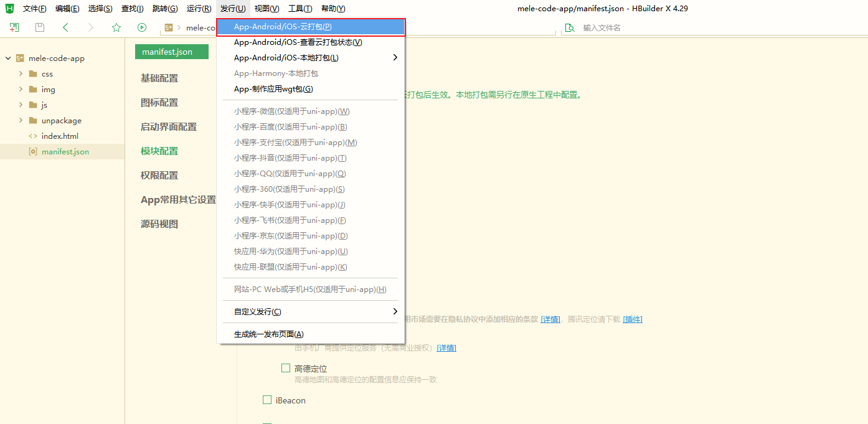The height and width of the screenshot is (424, 868).
Task: Click the Save icon in toolbar
Action: pos(39,27)
